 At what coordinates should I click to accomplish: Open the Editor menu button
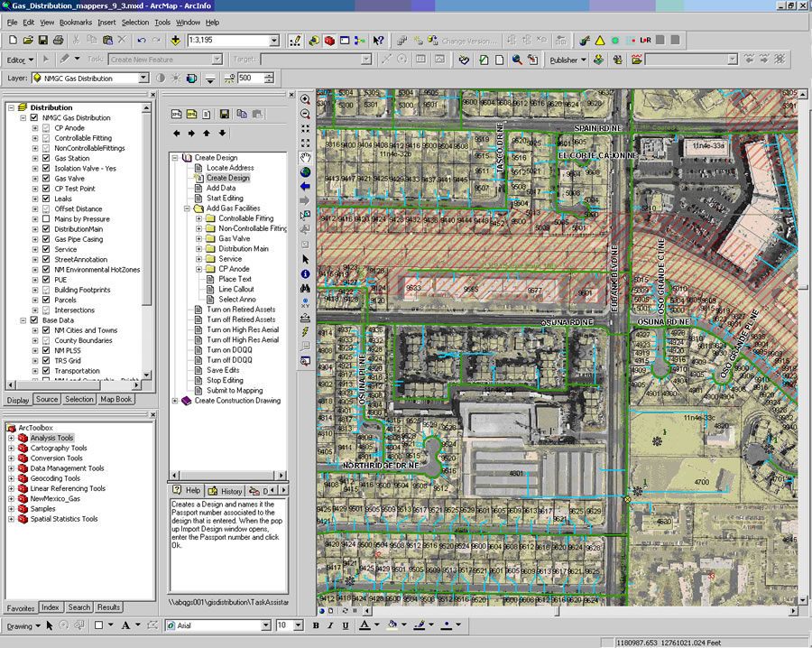click(19, 60)
